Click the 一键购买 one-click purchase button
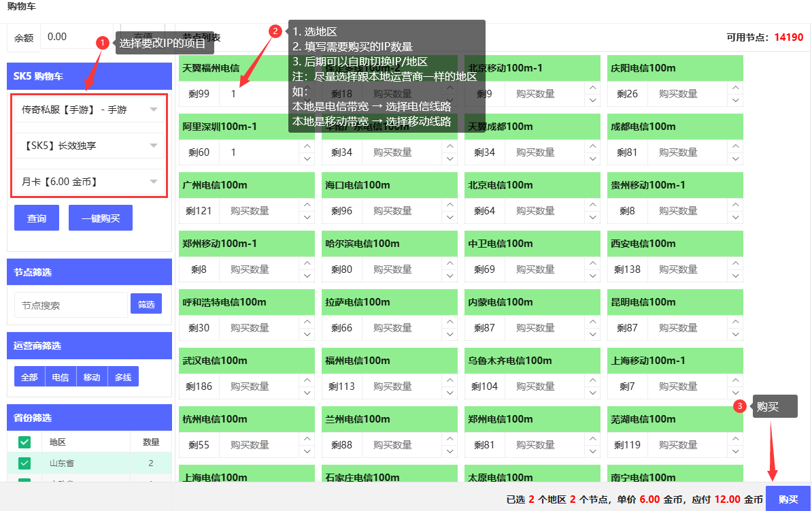812x511 pixels. point(100,218)
